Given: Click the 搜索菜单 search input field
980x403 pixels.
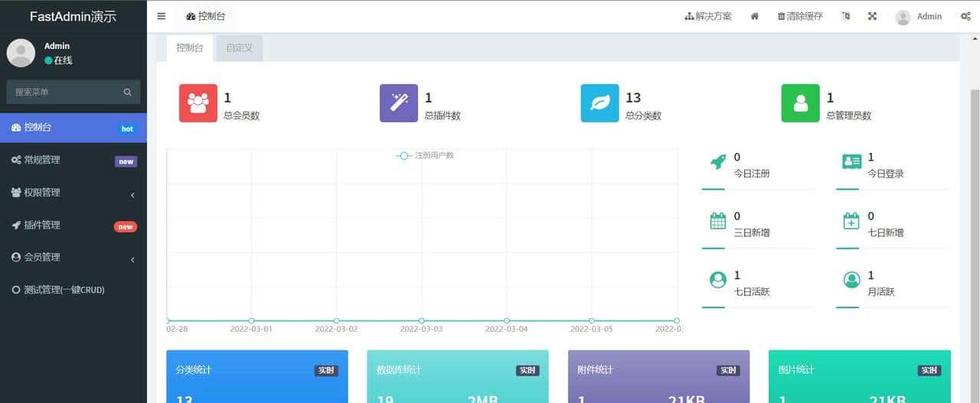Looking at the screenshot, I should (65, 92).
